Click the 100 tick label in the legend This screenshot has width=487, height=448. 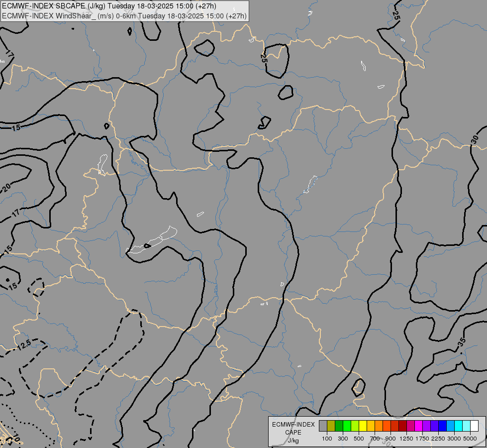(x=327, y=439)
